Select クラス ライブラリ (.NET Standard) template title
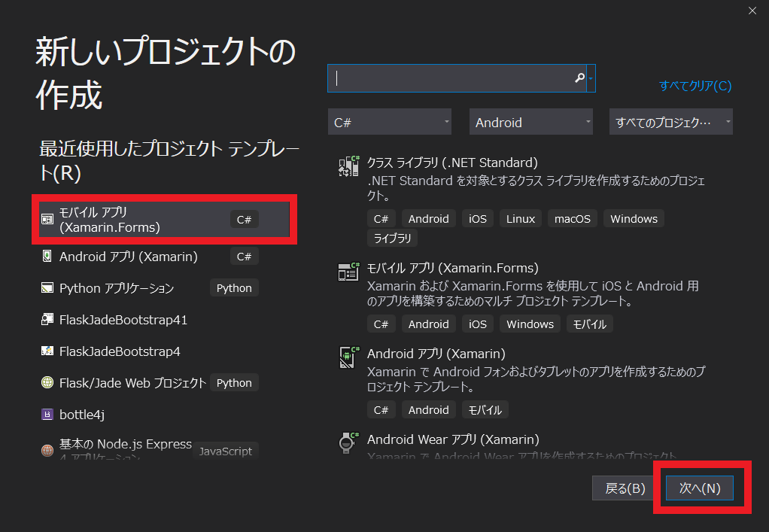The width and height of the screenshot is (769, 532). (452, 163)
